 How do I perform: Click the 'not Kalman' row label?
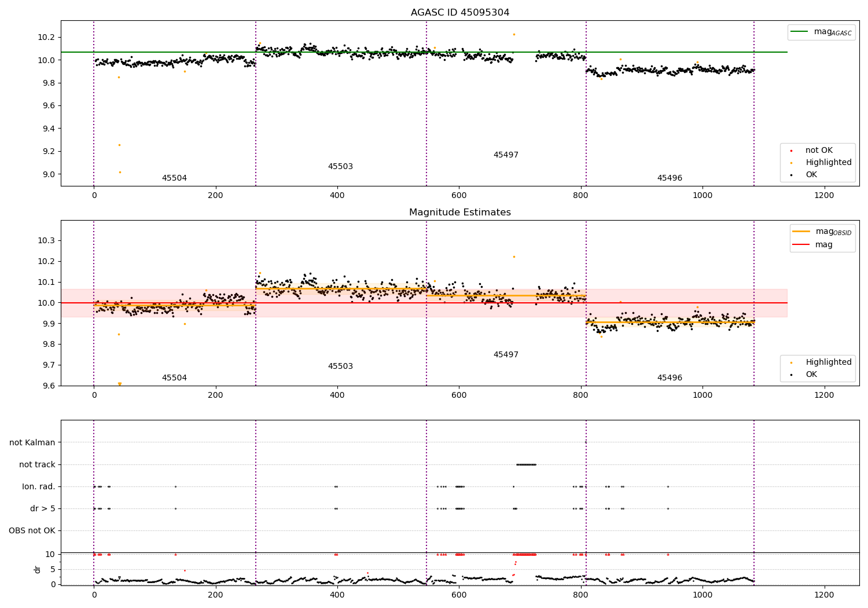click(x=32, y=443)
